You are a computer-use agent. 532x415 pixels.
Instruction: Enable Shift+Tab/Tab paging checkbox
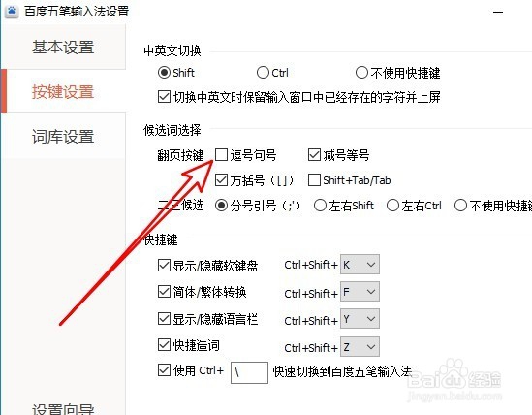pos(314,180)
